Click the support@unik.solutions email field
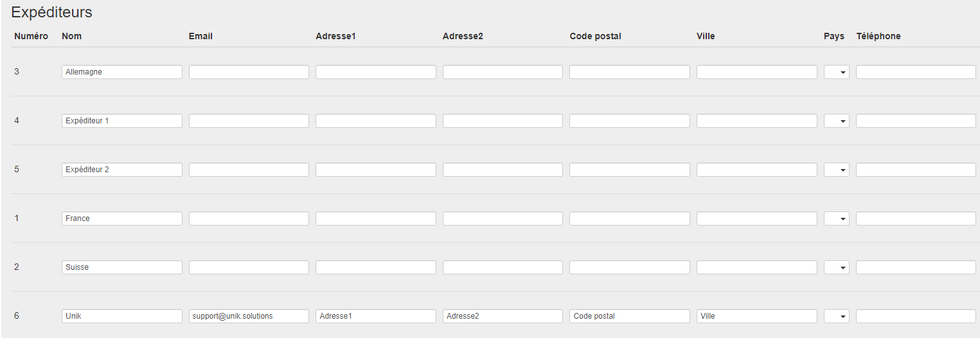This screenshot has width=980, height=338. (x=249, y=316)
